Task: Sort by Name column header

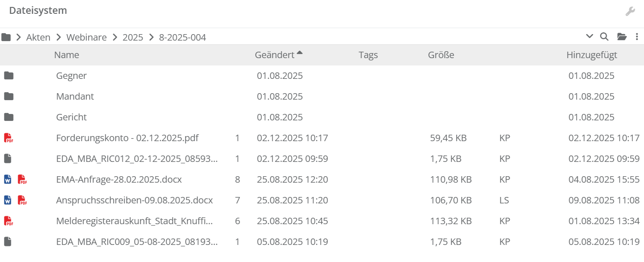Action: pyautogui.click(x=66, y=55)
